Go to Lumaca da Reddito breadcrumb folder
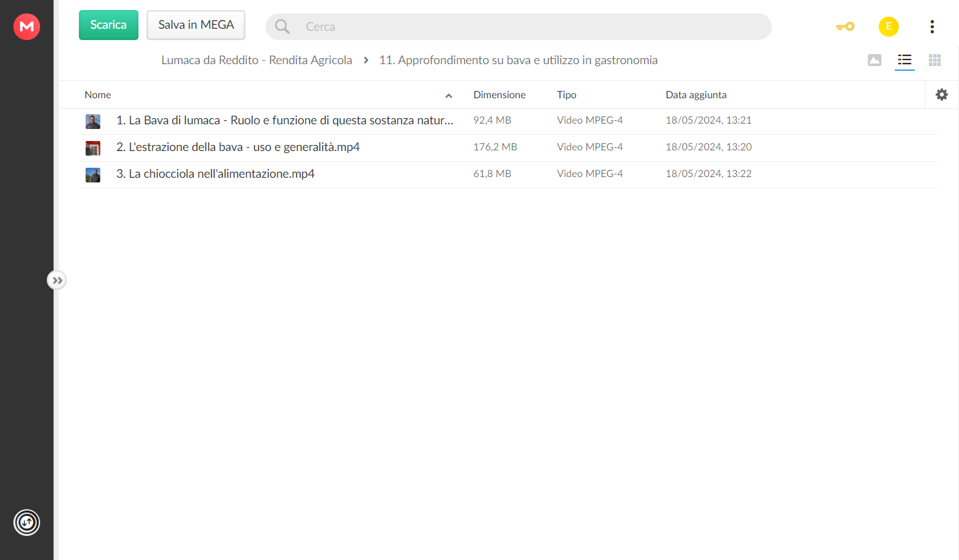This screenshot has height=560, width=959. tap(257, 60)
